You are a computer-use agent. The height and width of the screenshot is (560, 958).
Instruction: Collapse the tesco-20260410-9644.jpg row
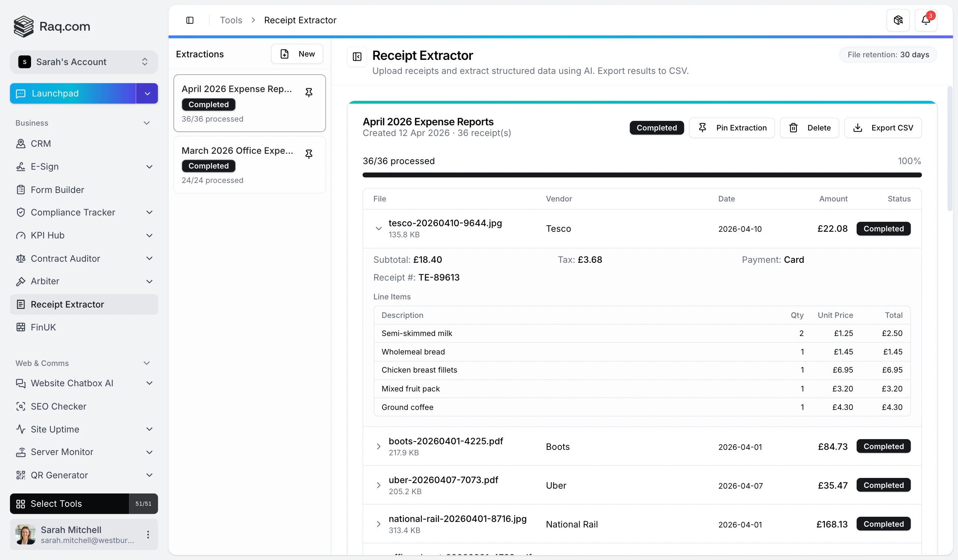click(x=378, y=228)
